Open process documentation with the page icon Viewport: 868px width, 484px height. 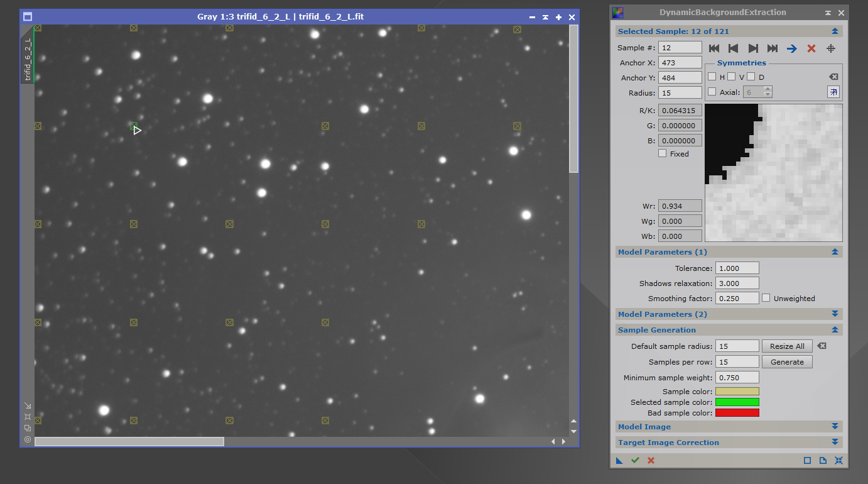click(x=823, y=460)
